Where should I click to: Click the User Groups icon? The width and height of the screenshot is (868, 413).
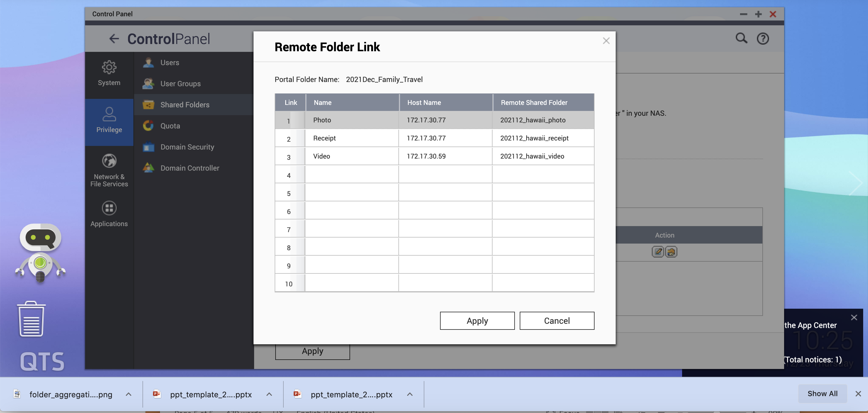(x=148, y=84)
